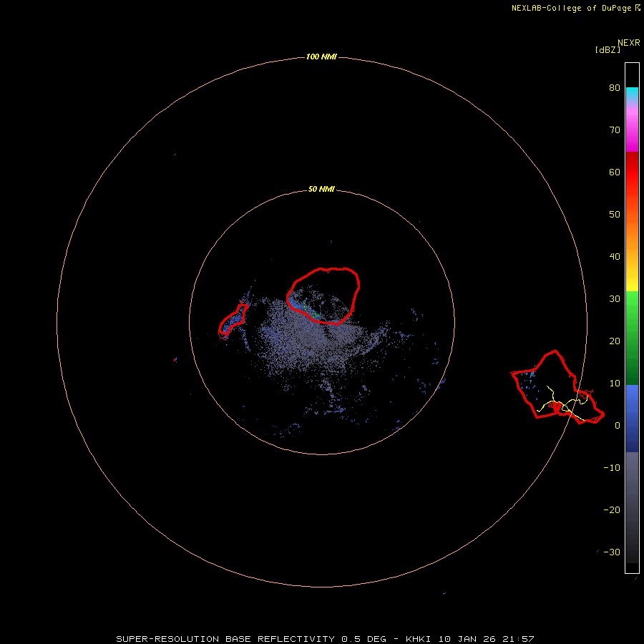Screen dimensions: 644x644
Task: Click the NEXLAB-College of DuPage credit text
Action: coord(576,8)
